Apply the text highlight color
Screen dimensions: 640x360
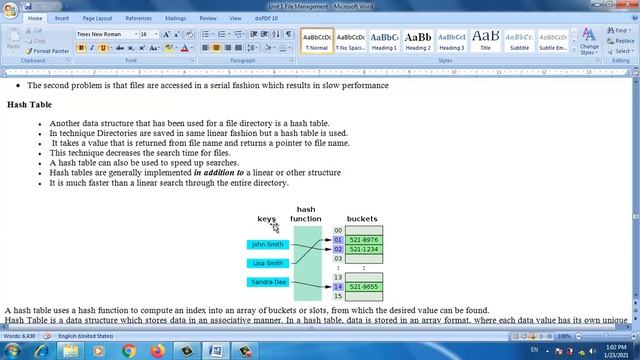(168, 48)
